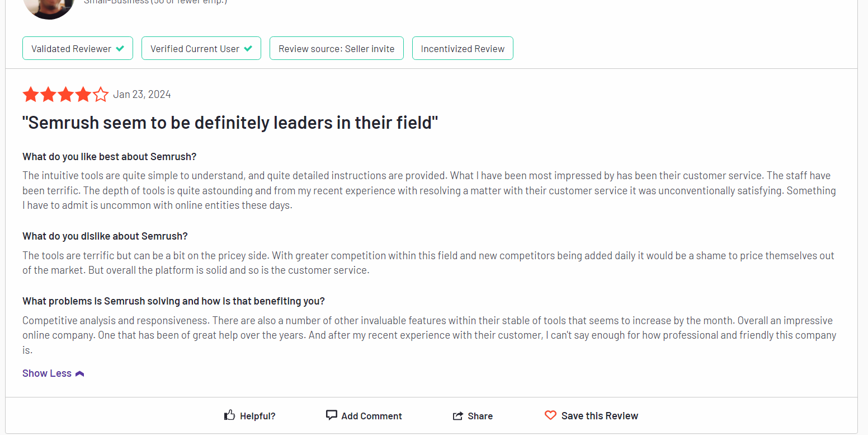Click the Incentivized Review badge
This screenshot has width=868, height=435.
(463, 48)
